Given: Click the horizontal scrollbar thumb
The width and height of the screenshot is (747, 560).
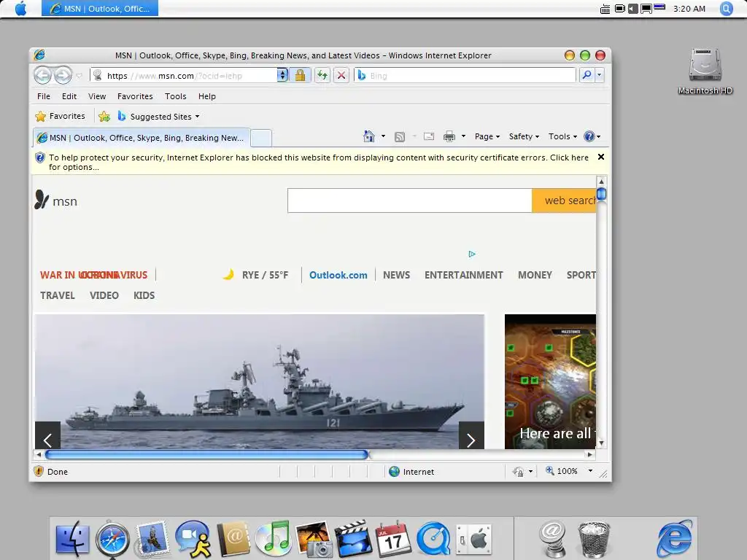Looking at the screenshot, I should point(206,454).
